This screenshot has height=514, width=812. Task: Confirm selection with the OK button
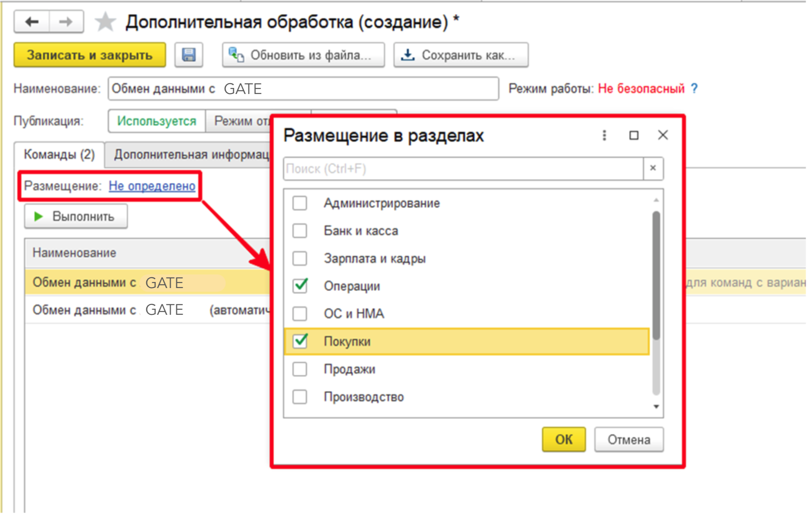[563, 439]
